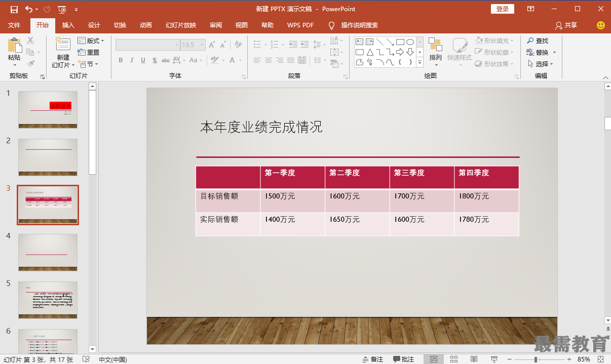Pick the rectangle shape in gallery

[x=400, y=42]
